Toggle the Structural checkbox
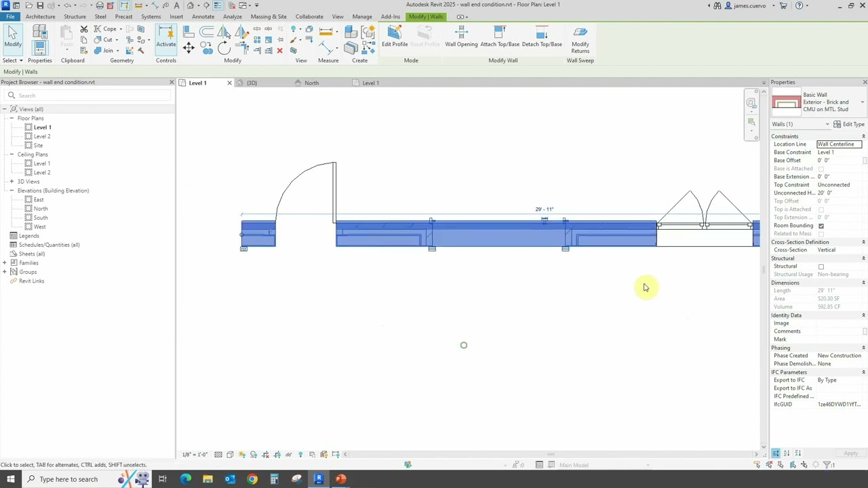Image resolution: width=868 pixels, height=488 pixels. [x=821, y=266]
